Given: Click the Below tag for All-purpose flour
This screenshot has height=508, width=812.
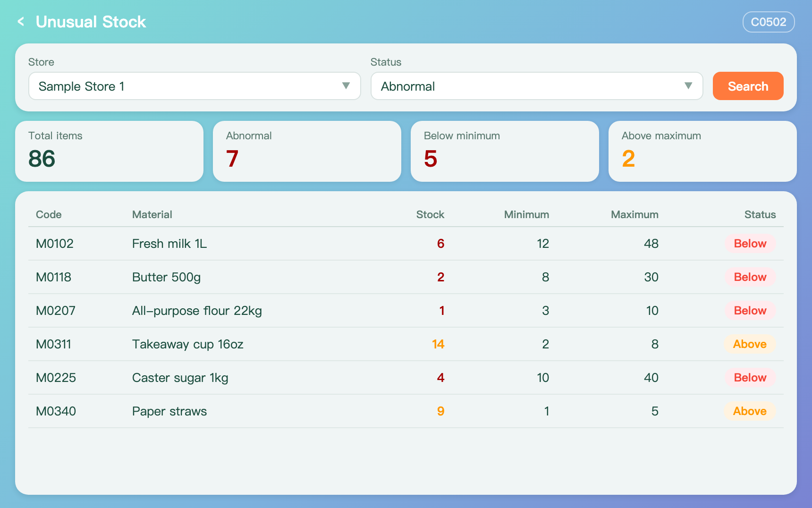Looking at the screenshot, I should (750, 311).
